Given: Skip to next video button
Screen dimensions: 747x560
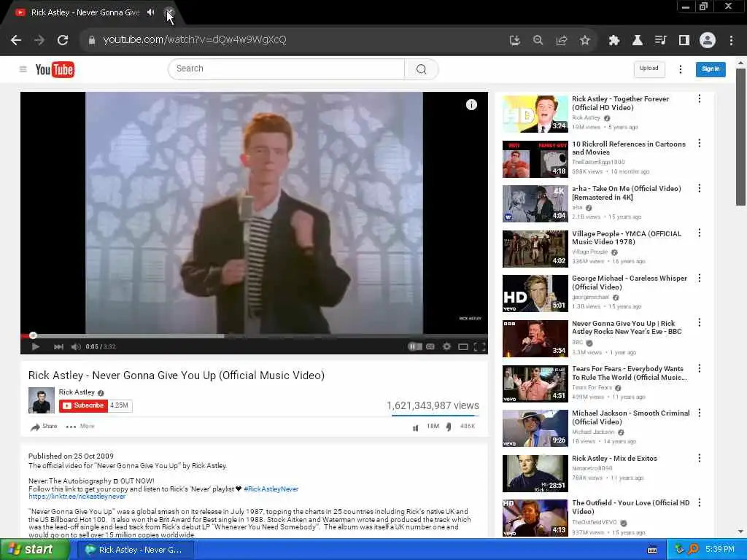Looking at the screenshot, I should tap(58, 346).
